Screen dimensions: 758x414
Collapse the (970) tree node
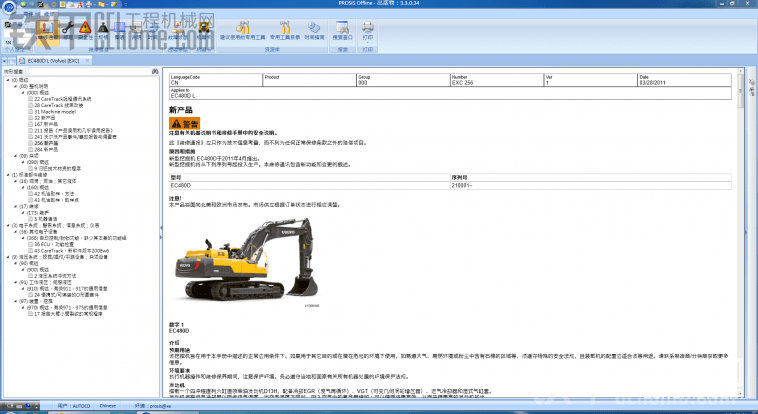click(23, 307)
